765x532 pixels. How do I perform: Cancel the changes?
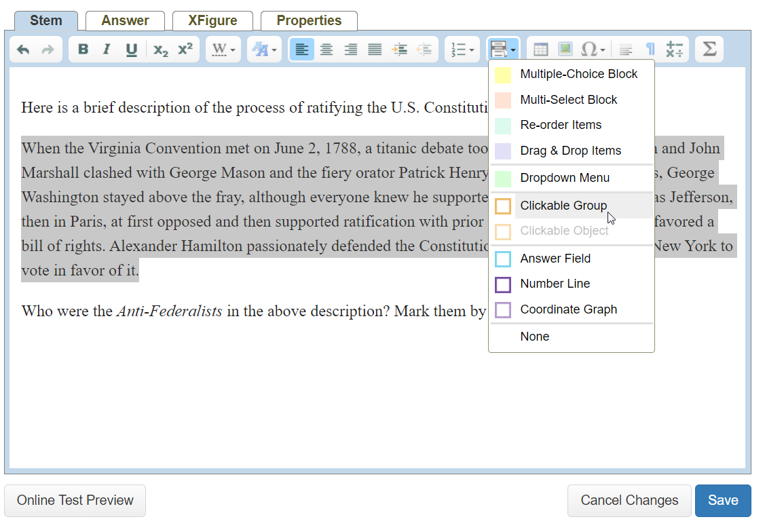coord(629,501)
